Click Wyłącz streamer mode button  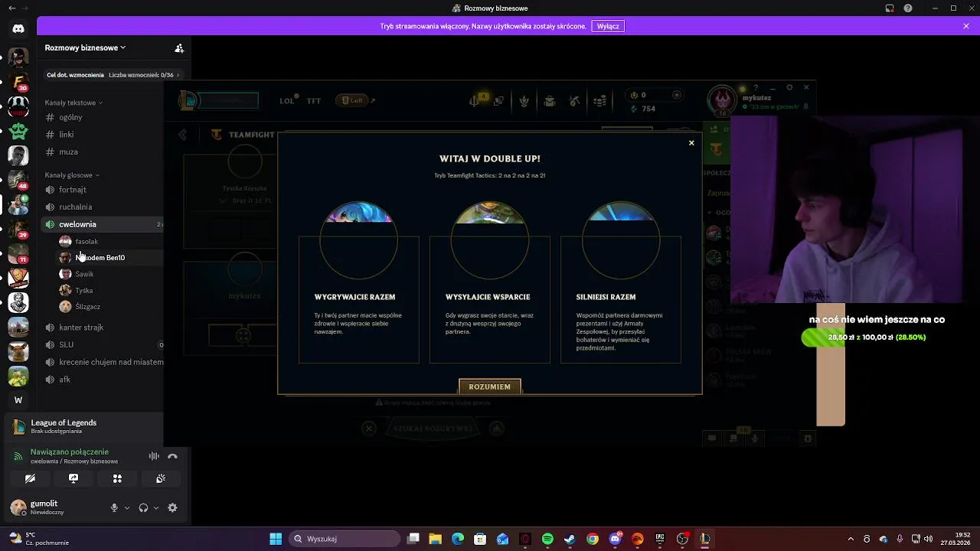point(608,26)
